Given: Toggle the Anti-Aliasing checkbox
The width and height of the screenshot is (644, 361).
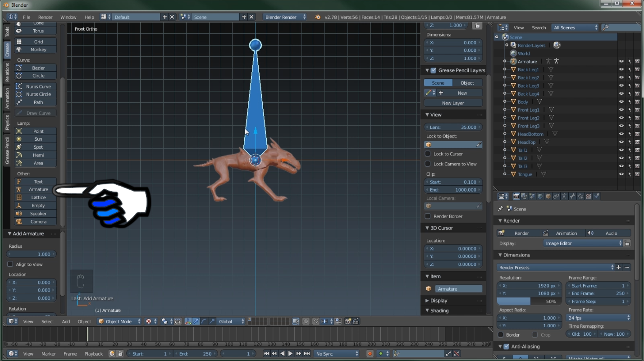Looking at the screenshot, I should [507, 347].
